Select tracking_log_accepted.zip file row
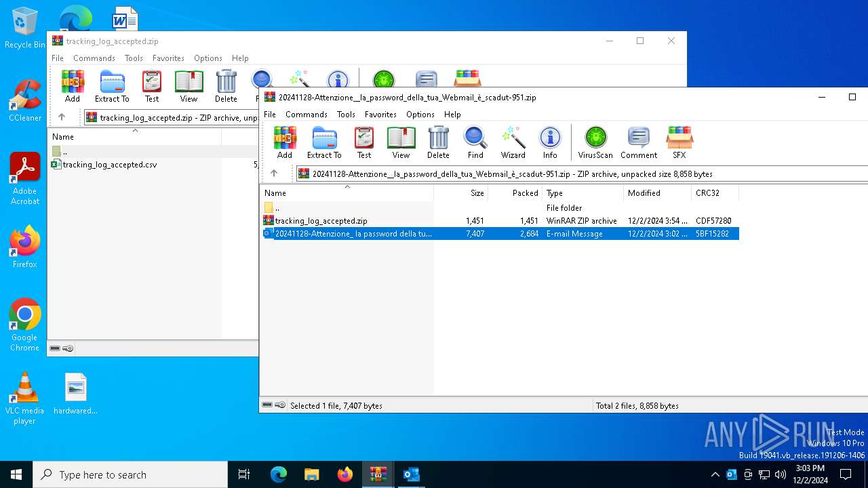Image resolution: width=868 pixels, height=488 pixels. click(x=500, y=221)
